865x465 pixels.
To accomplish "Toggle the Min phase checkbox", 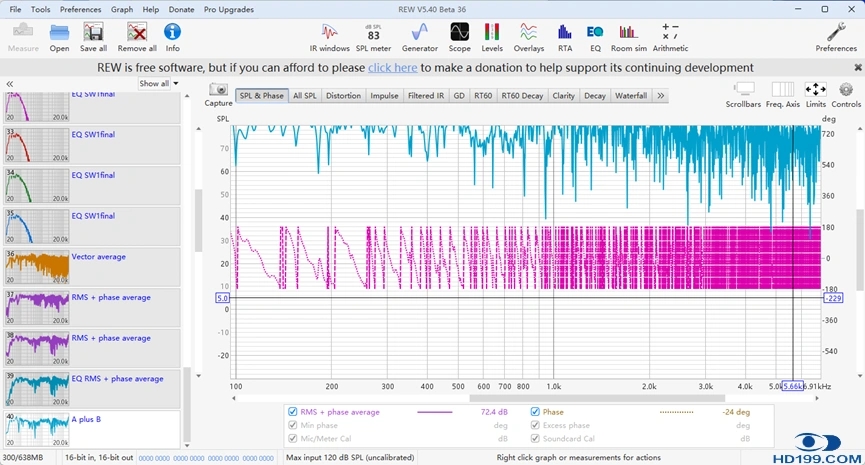I will 292,425.
